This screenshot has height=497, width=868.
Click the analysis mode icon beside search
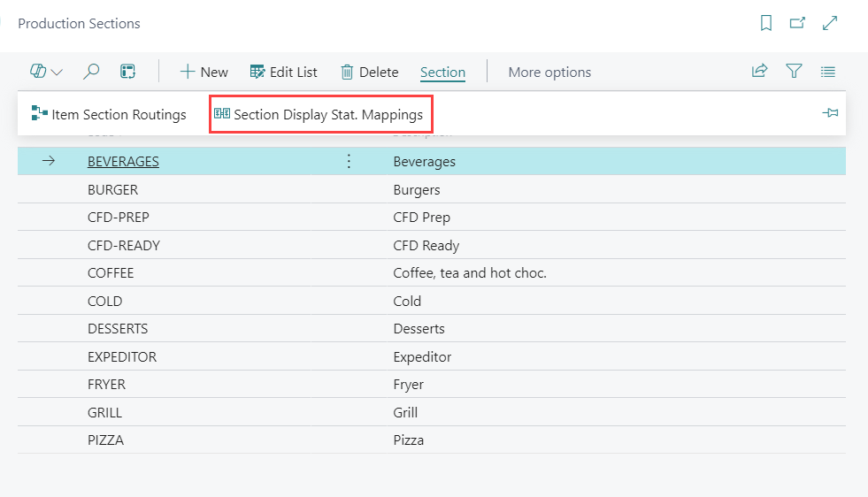tap(128, 72)
